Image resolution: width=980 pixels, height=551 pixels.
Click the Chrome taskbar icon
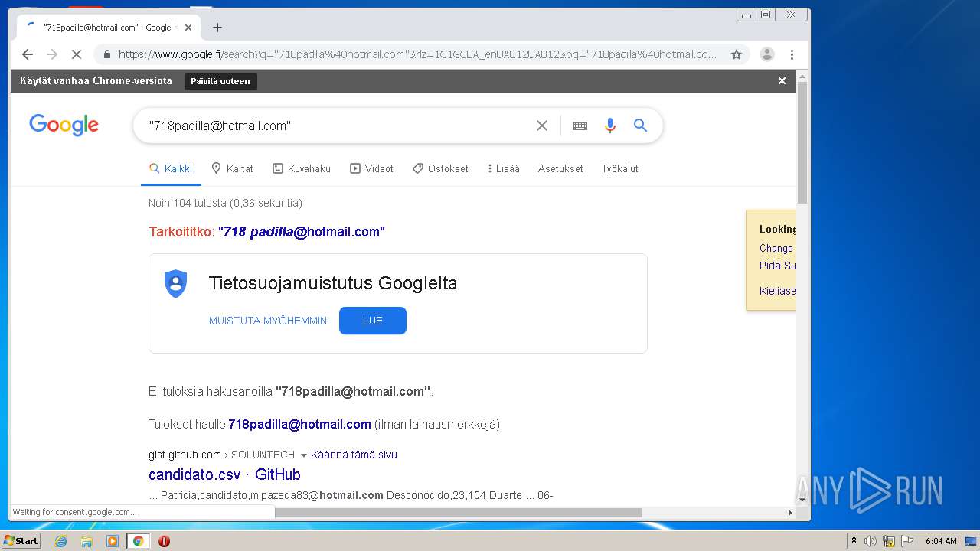138,541
